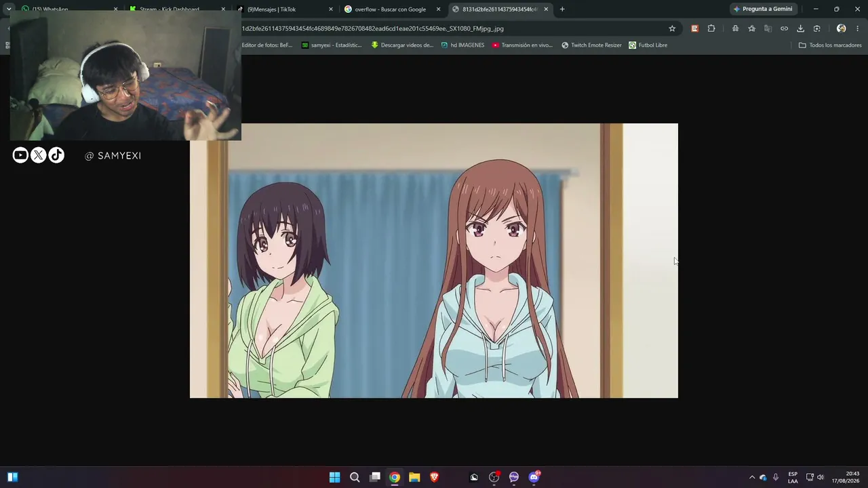Open the Futbol Libre bookmark
Screen dimensions: 868x488
coord(648,45)
